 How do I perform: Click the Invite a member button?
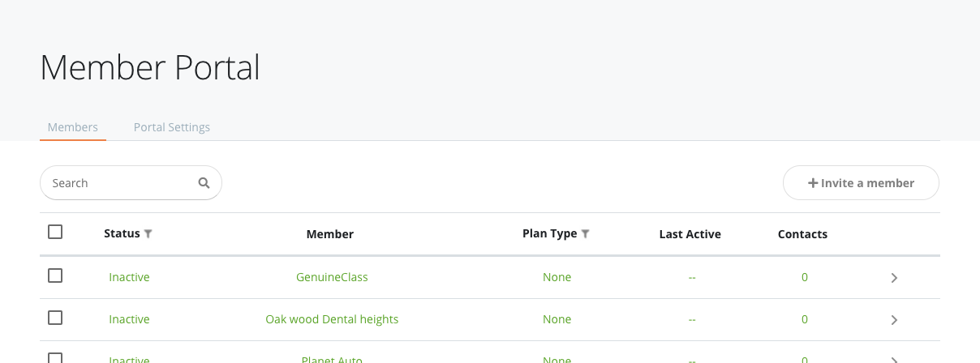[x=861, y=183]
